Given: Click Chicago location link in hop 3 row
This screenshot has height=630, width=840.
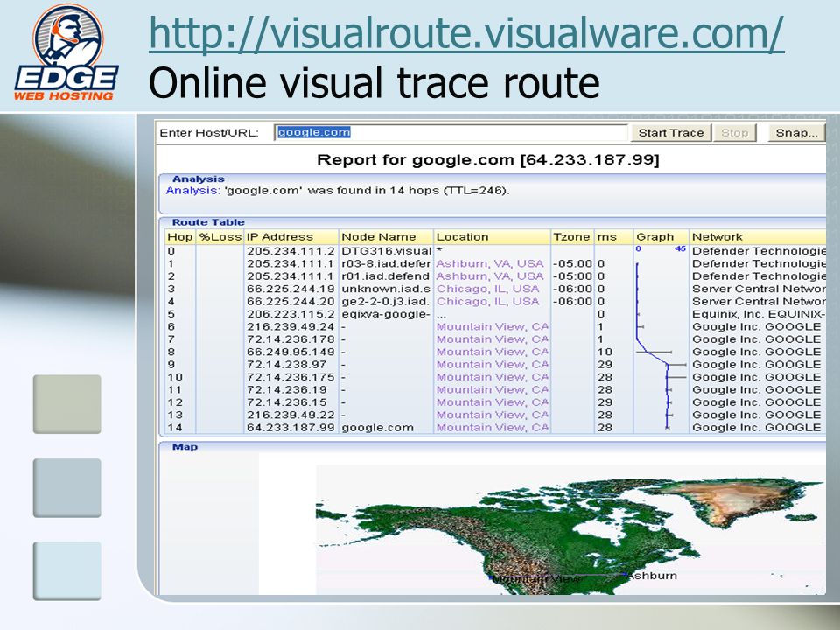Looking at the screenshot, I should click(x=487, y=289).
